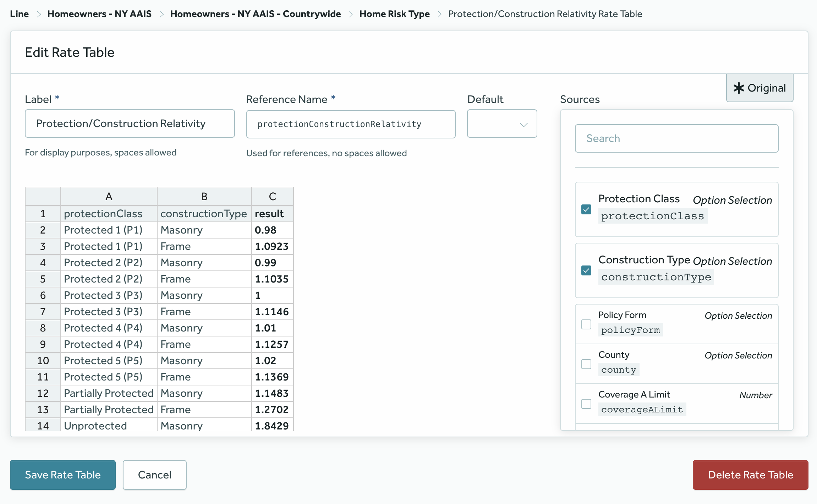Viewport: 817px width, 504px height.
Task: Click 'Protected 4 (P4)' in row 9
Action: (109, 344)
